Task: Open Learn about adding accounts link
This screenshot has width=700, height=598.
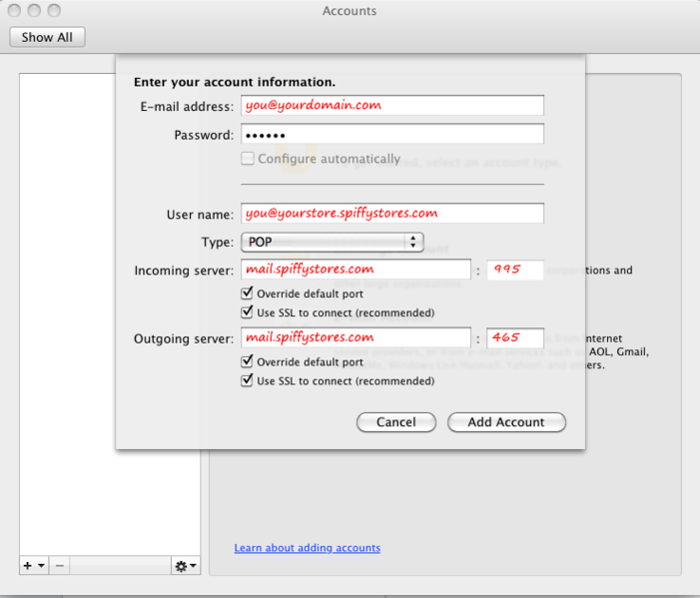Action: click(x=307, y=548)
